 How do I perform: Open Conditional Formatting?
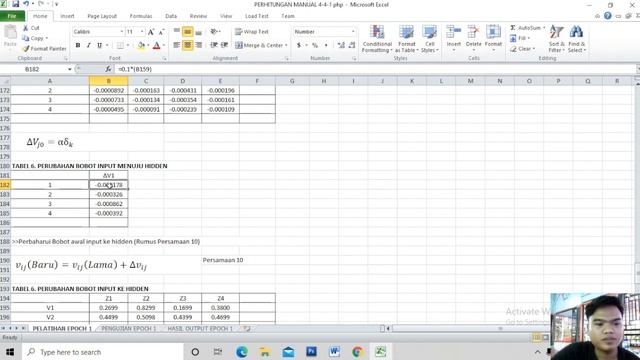(377, 38)
